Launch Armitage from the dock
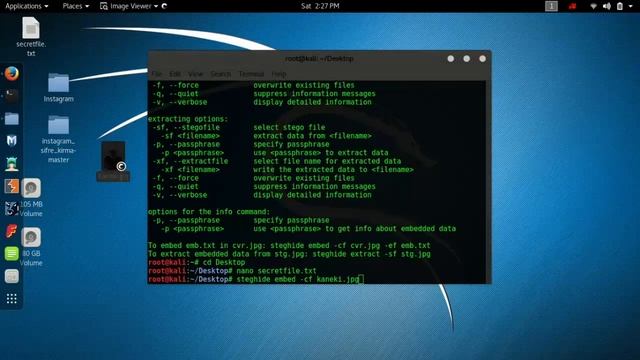The height and width of the screenshot is (360, 640). pyautogui.click(x=12, y=164)
